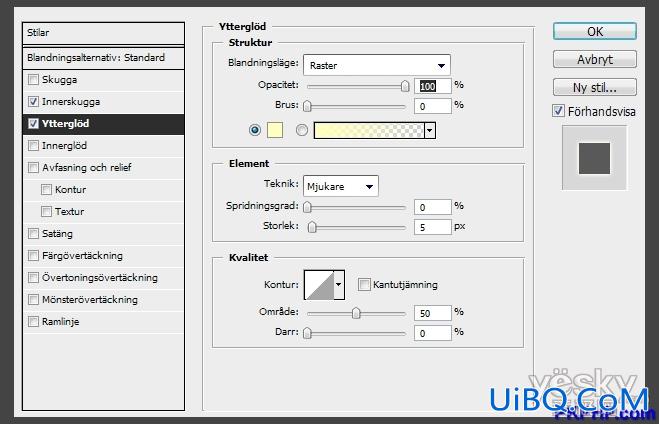Confirm the dialog with OK

point(595,32)
